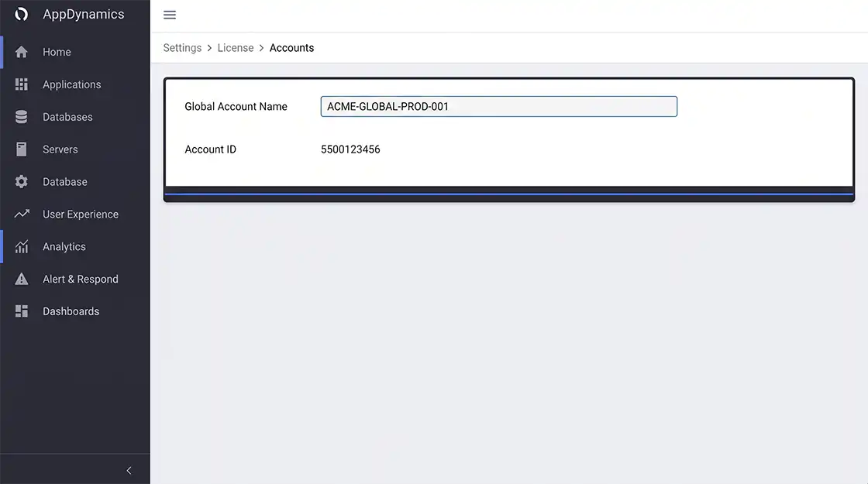Click the Account ID label
Viewport: 868px width, 484px height.
point(210,149)
